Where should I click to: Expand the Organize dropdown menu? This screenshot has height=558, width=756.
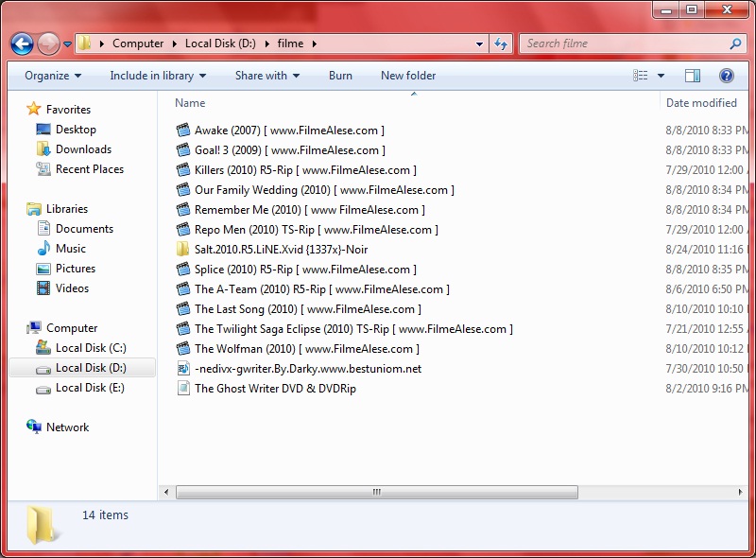click(53, 76)
